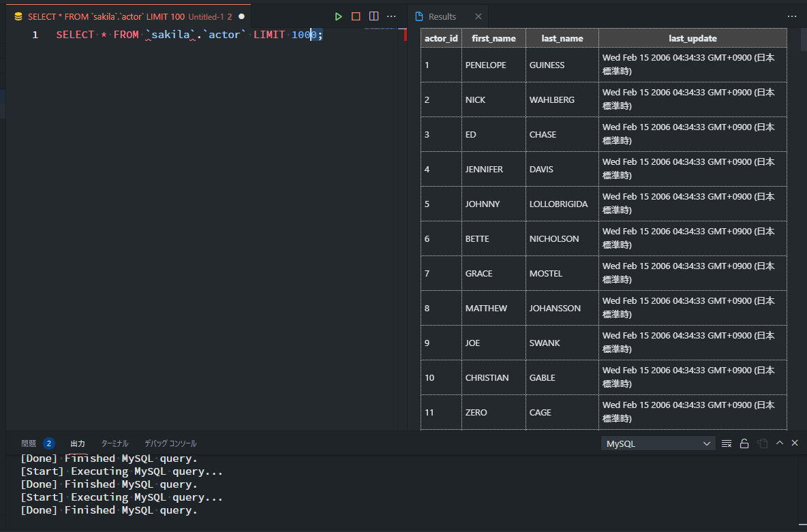Open the デバッグ コンソール panel tab
Viewport: 807px width, 532px height.
(170, 443)
